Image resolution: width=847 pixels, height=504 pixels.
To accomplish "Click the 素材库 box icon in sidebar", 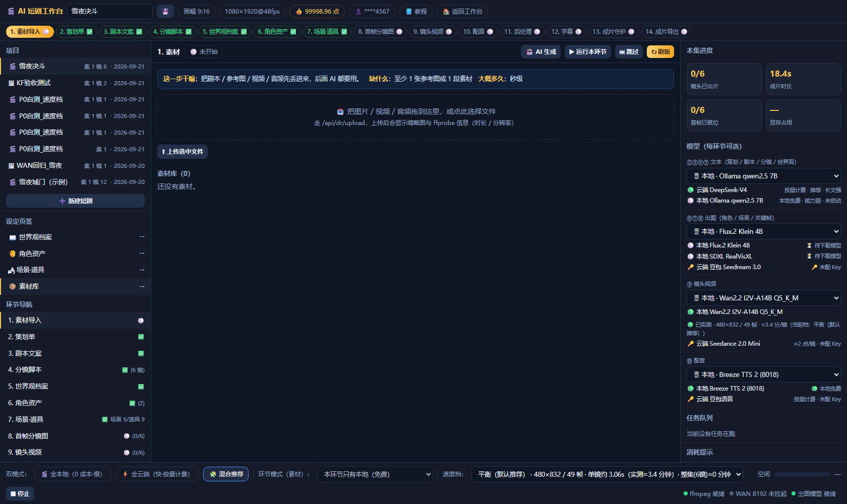I will tap(13, 286).
